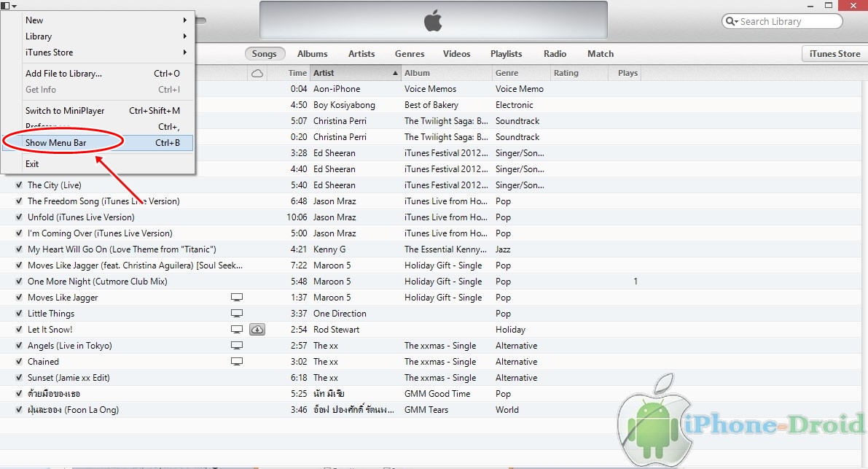Click the 10:06 time value

(x=297, y=217)
